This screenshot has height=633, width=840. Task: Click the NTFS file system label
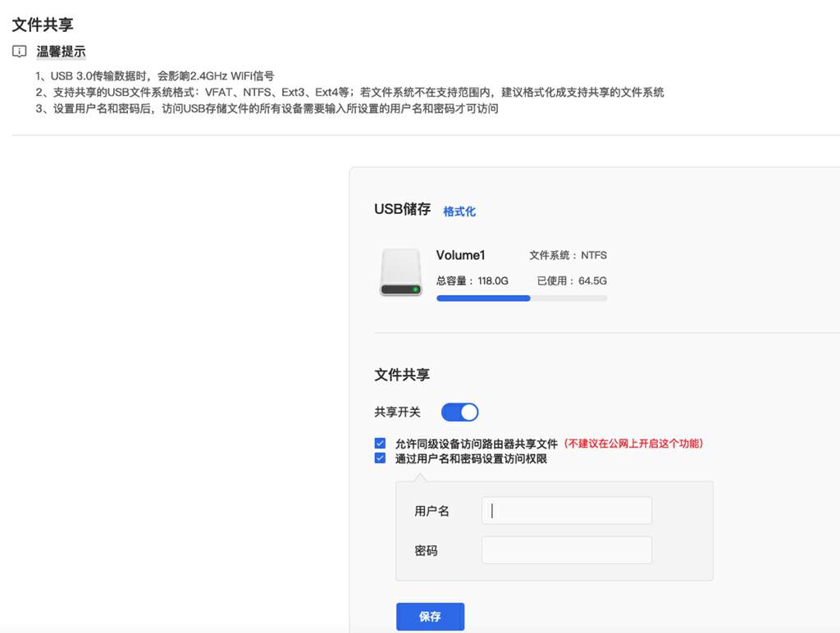[568, 255]
